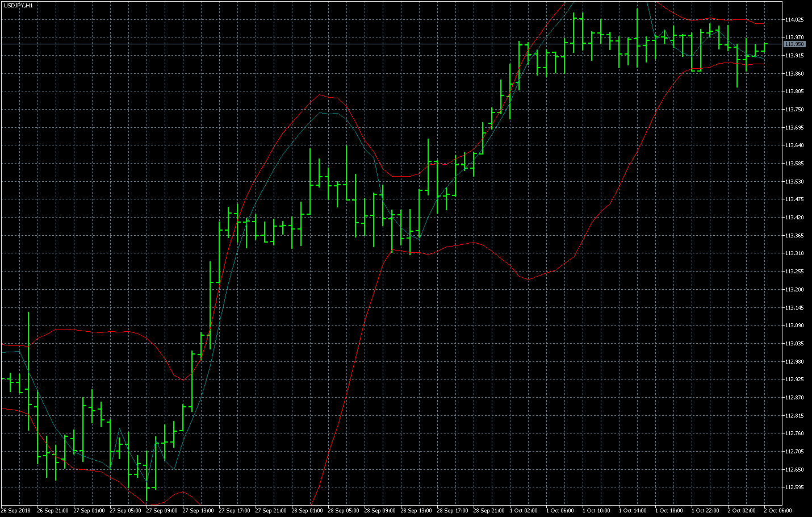Select the current price marker 113.950
The width and height of the screenshot is (812, 517).
click(794, 44)
